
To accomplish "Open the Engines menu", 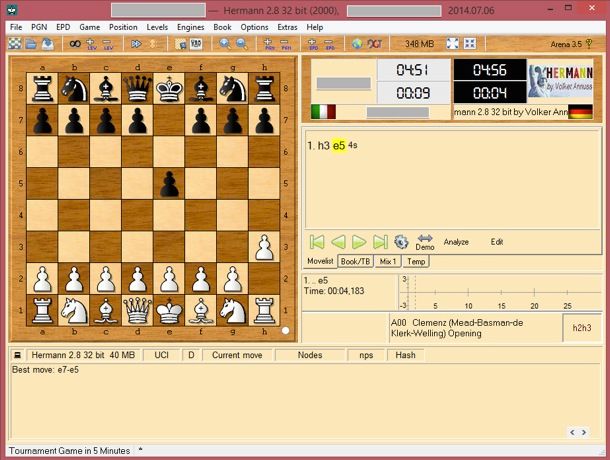I will coord(190,27).
